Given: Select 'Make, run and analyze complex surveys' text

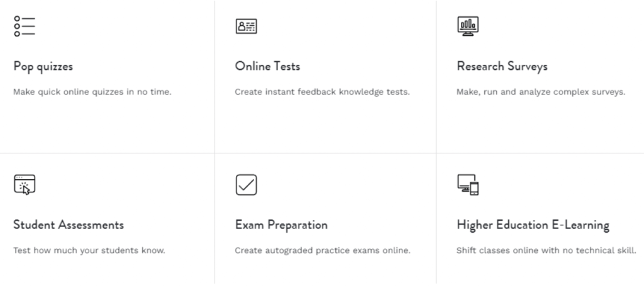Looking at the screenshot, I should tap(541, 92).
